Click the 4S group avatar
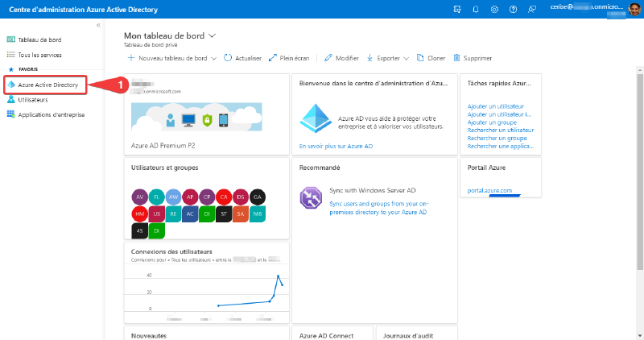 coord(139,230)
